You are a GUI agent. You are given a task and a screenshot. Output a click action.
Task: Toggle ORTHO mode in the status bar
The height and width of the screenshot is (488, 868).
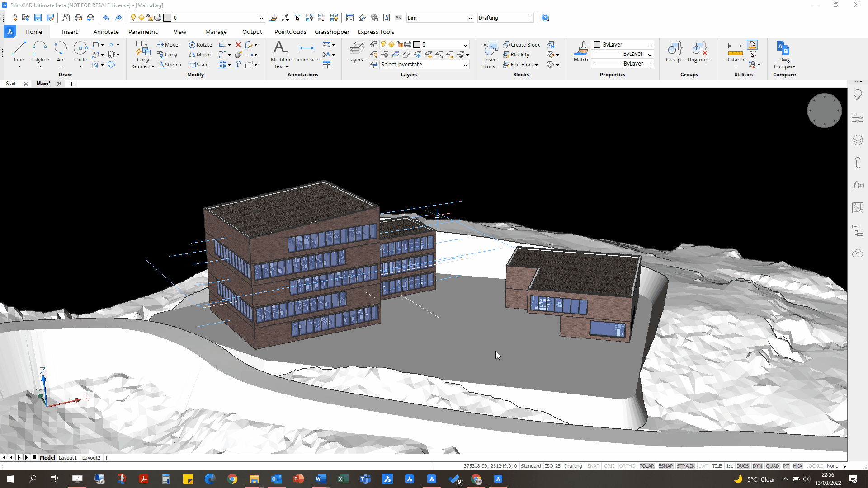(x=627, y=466)
